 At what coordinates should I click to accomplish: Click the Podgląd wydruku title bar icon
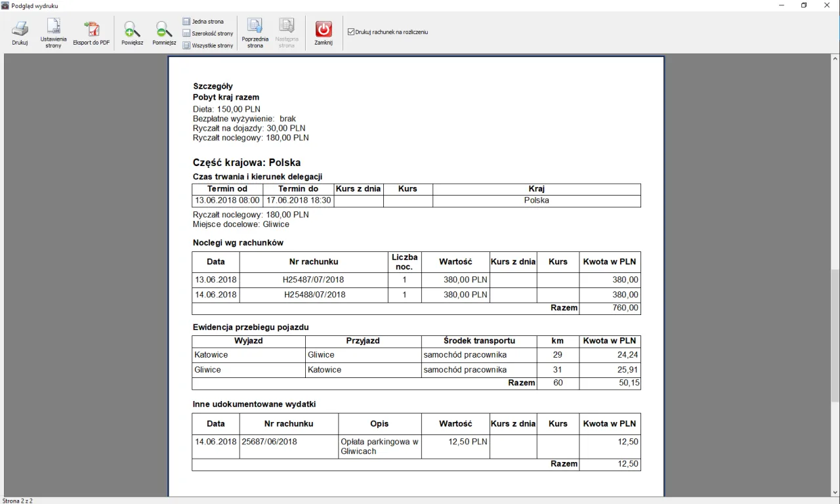5,5
